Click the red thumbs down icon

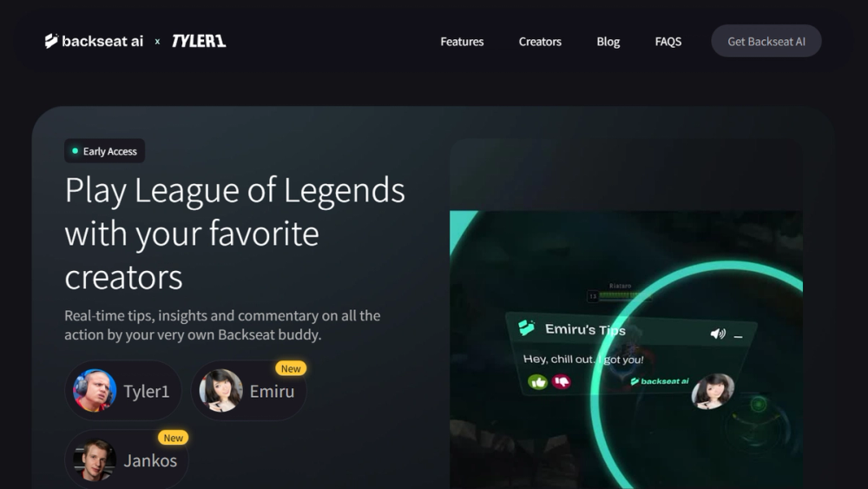[562, 381]
